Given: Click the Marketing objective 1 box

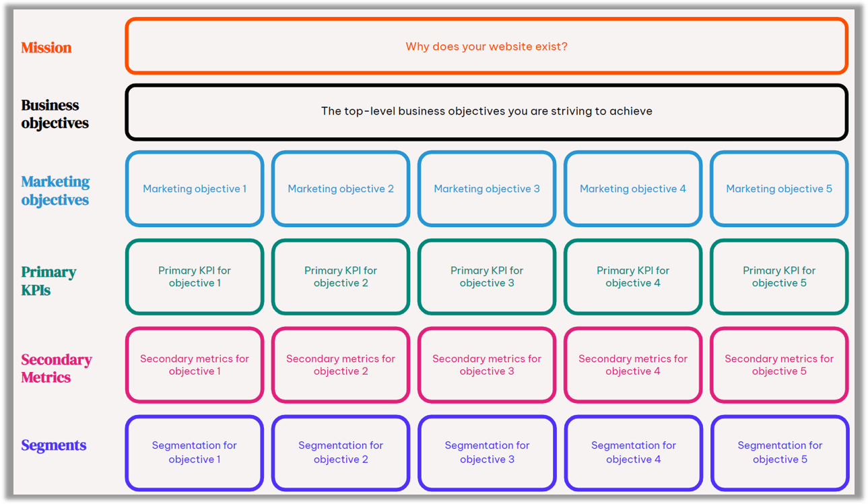Looking at the screenshot, I should click(194, 189).
